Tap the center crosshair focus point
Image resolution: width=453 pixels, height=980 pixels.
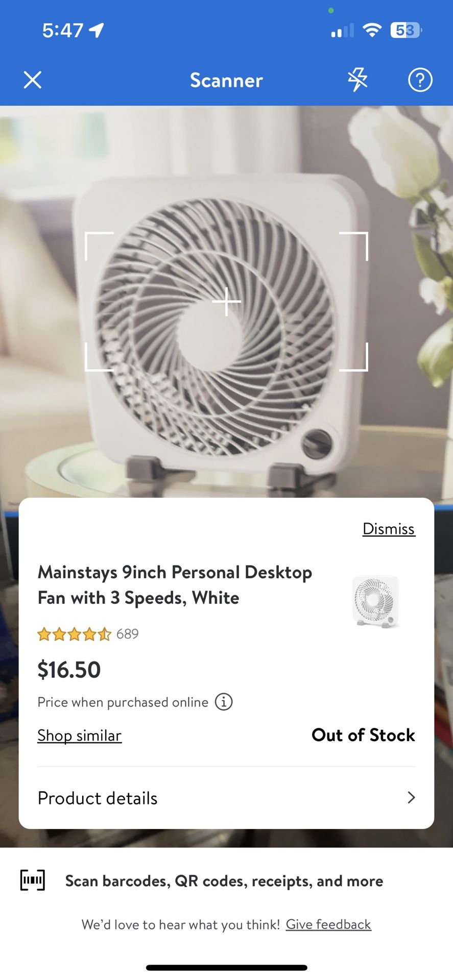(226, 302)
